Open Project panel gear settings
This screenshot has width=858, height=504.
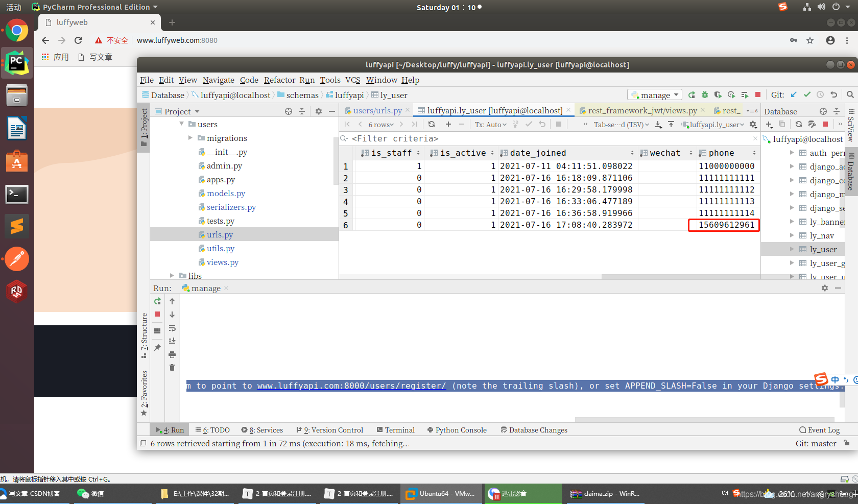[x=319, y=111]
